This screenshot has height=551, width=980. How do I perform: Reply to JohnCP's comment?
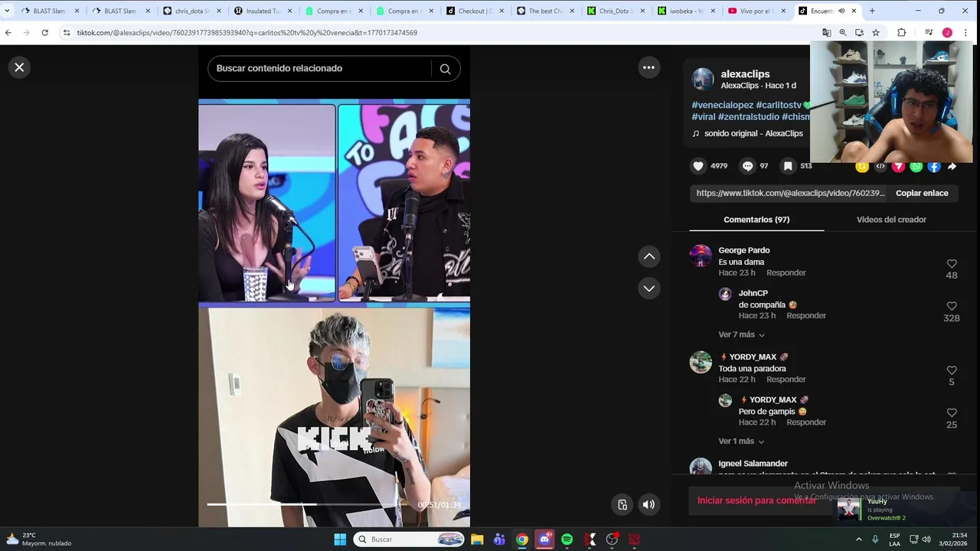click(806, 316)
